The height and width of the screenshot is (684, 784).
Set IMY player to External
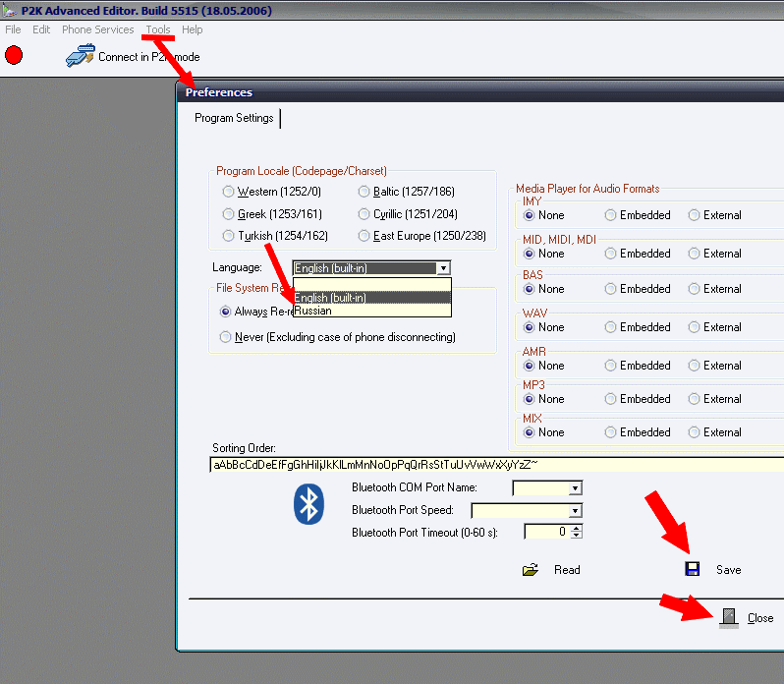pyautogui.click(x=694, y=215)
